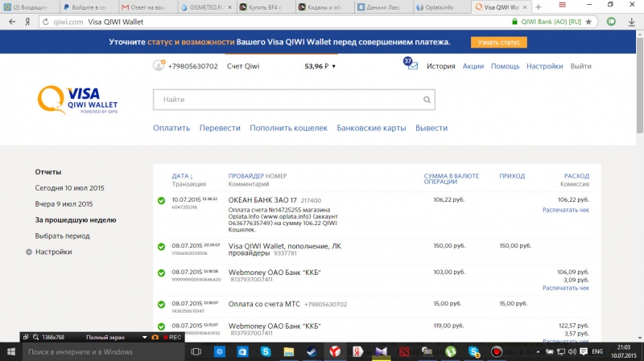
Task: Switch to Yandex Browser taskbar icon
Action: 335,352
